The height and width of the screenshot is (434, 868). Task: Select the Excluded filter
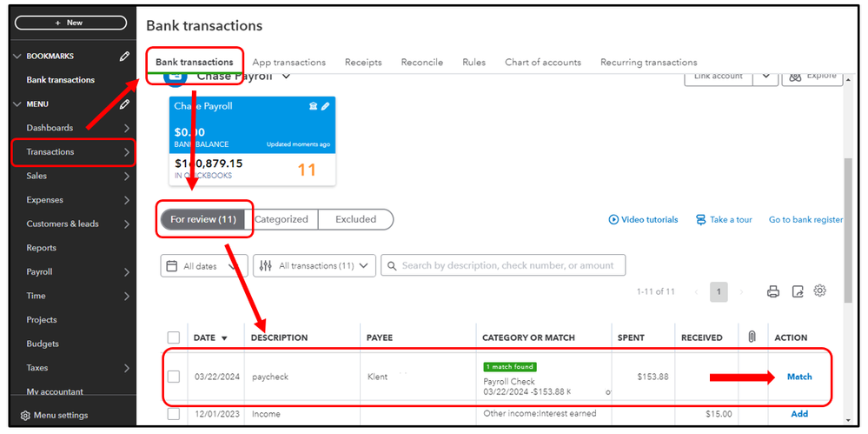[355, 219]
